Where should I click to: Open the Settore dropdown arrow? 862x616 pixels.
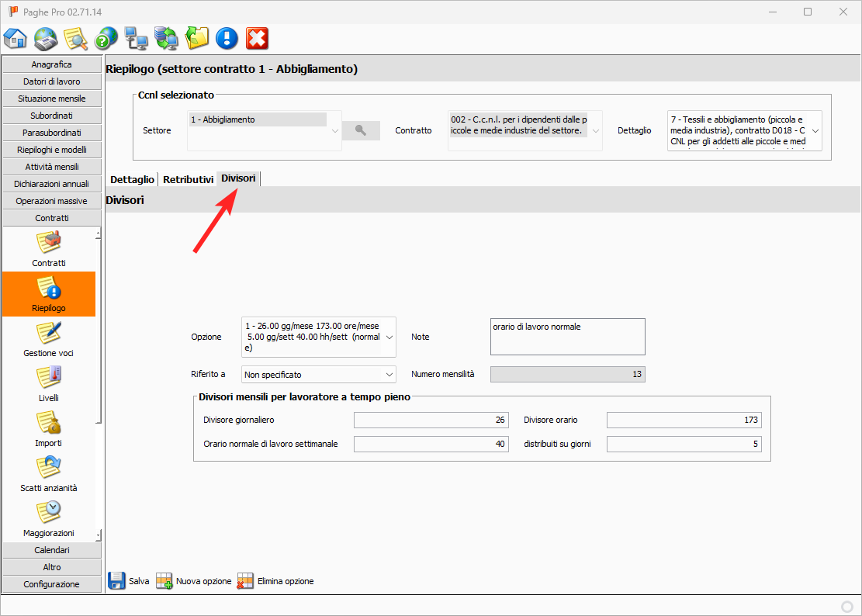click(335, 131)
